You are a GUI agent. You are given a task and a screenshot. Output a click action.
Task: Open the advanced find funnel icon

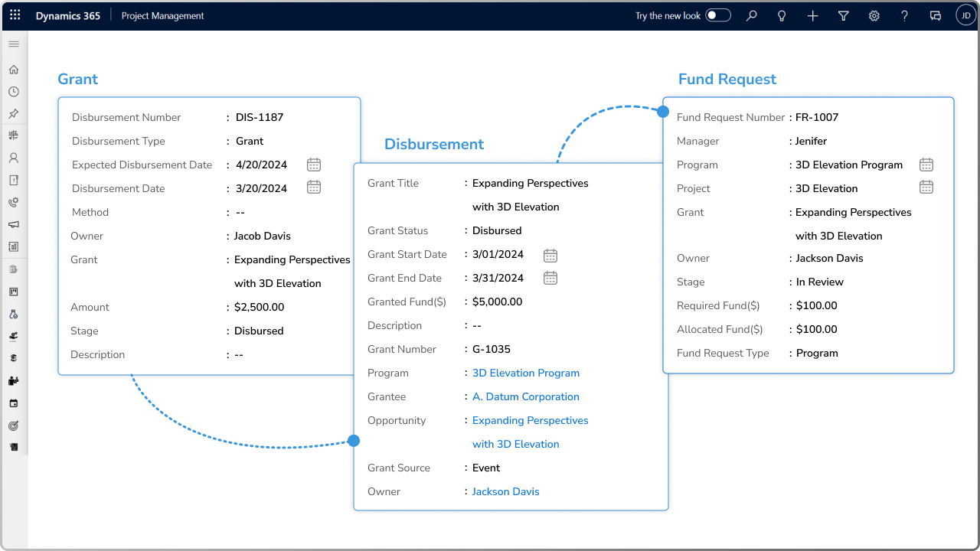pos(843,15)
